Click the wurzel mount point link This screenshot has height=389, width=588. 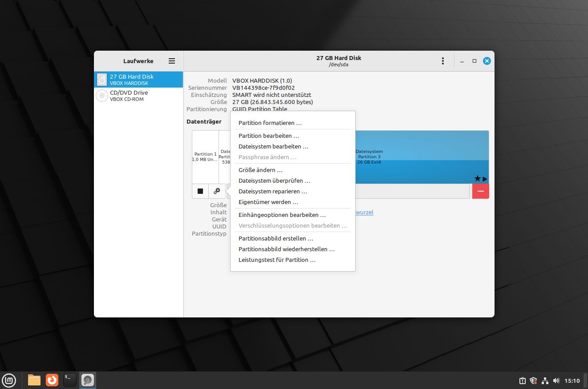tap(365, 213)
